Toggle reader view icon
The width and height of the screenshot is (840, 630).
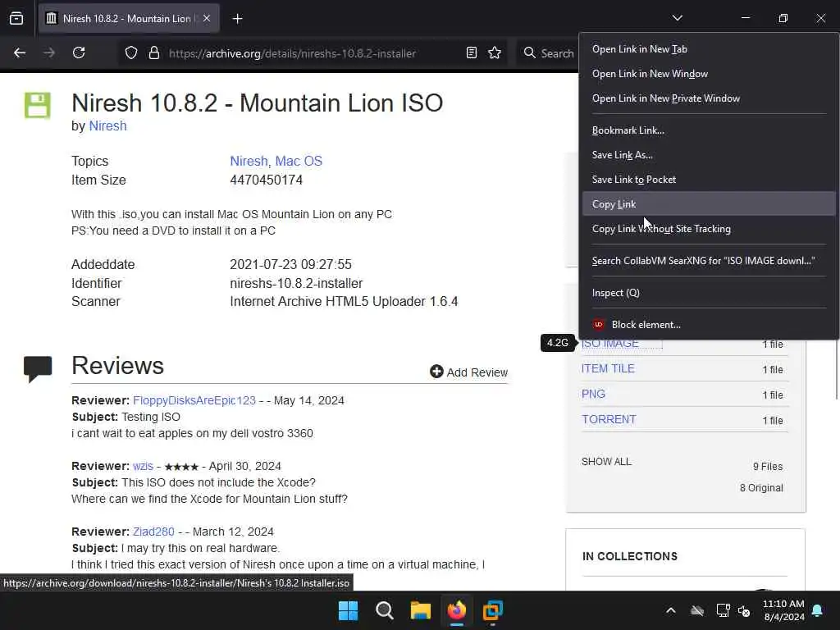click(x=472, y=52)
